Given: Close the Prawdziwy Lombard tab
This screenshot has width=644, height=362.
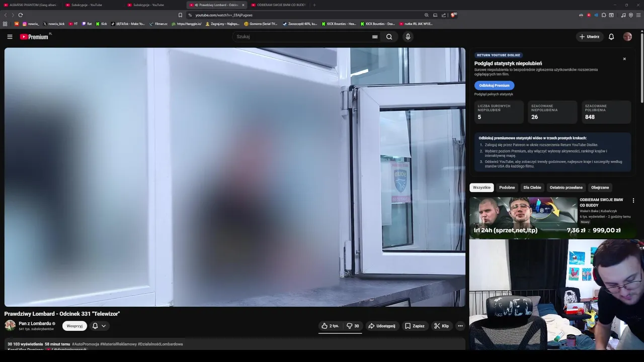Looking at the screenshot, I should [x=243, y=5].
